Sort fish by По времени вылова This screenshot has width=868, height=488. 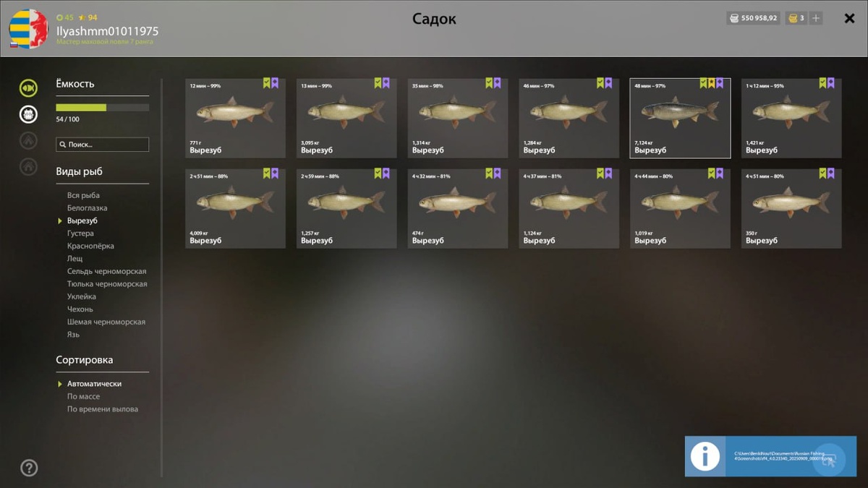103,409
